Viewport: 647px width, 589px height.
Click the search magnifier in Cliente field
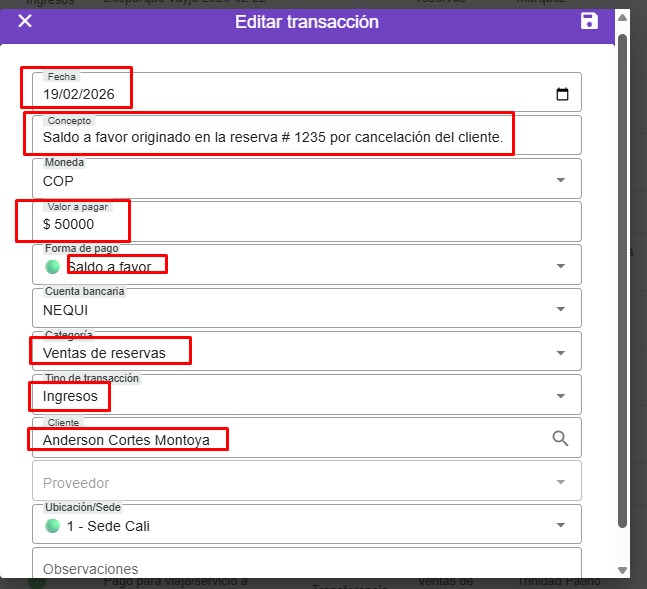[561, 438]
